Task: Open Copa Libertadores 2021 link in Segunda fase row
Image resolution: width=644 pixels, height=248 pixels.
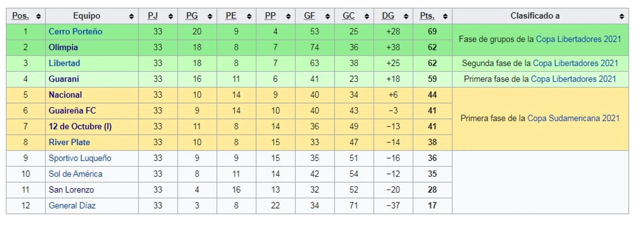Action: [x=576, y=63]
